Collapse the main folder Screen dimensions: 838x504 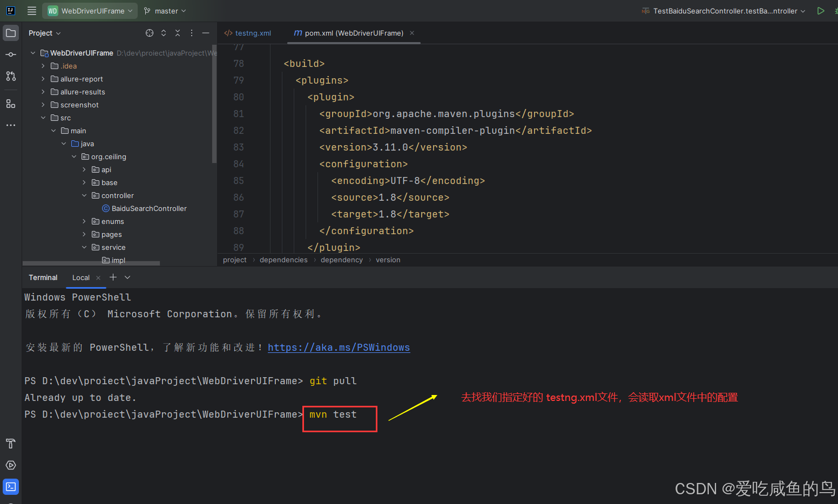53,131
